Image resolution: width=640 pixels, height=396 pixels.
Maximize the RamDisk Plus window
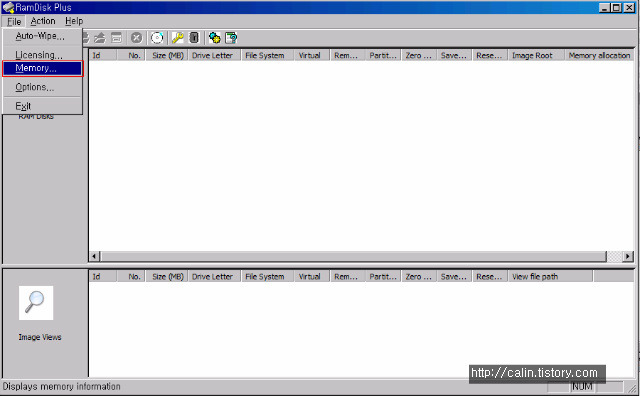(x=616, y=8)
